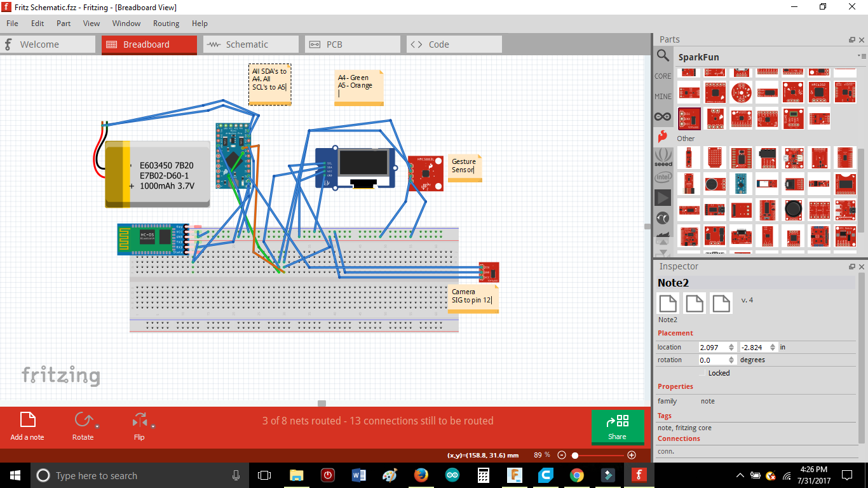Viewport: 868px width, 488px height.
Task: Click the Share button
Action: coord(617,428)
